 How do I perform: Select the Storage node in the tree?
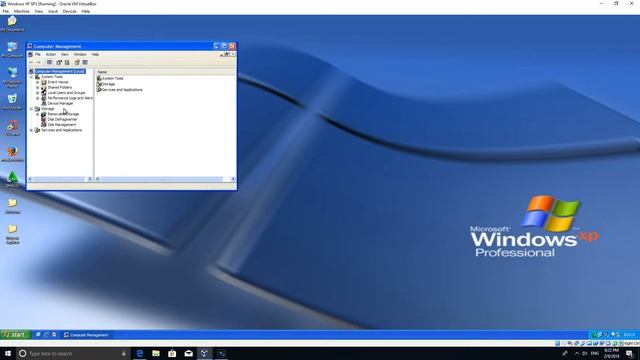coord(47,109)
